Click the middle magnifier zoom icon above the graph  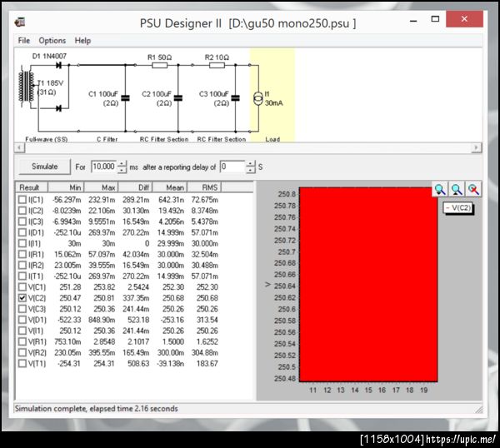point(457,190)
